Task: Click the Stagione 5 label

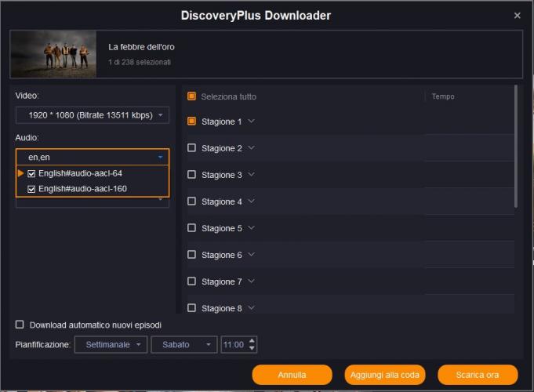Action: pyautogui.click(x=222, y=228)
